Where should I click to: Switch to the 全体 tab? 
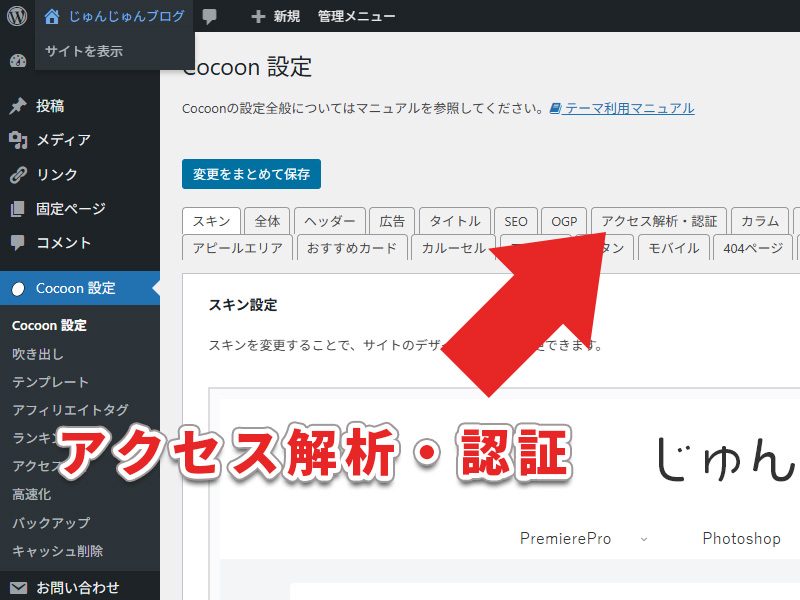click(267, 221)
